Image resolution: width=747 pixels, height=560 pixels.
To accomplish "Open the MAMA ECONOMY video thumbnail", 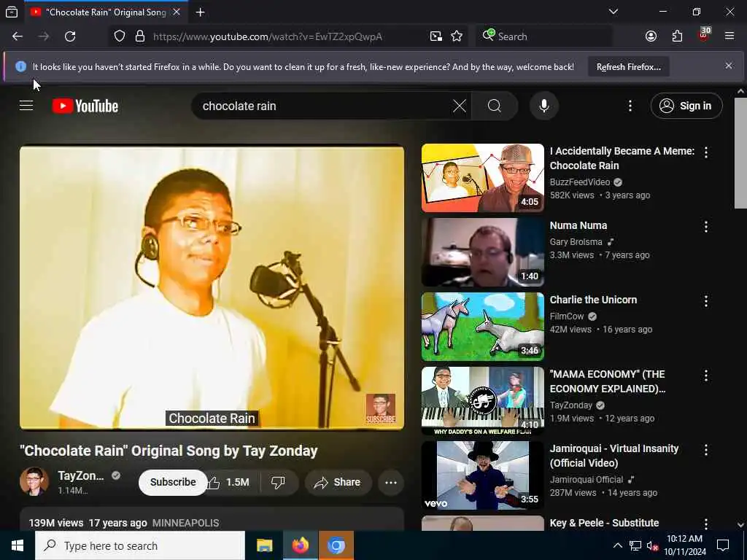I will [483, 401].
